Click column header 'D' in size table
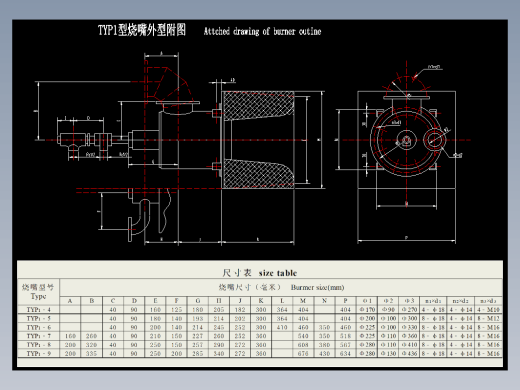This screenshot has width=520, height=390. pos(134,301)
